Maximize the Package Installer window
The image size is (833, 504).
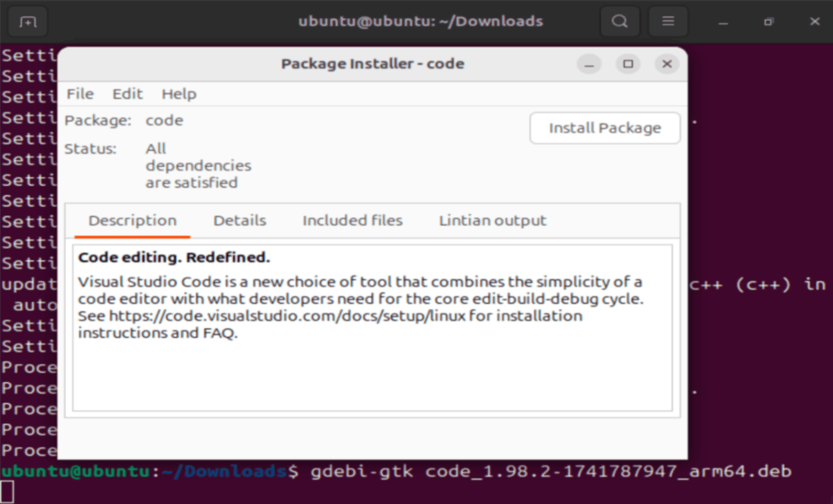point(628,64)
